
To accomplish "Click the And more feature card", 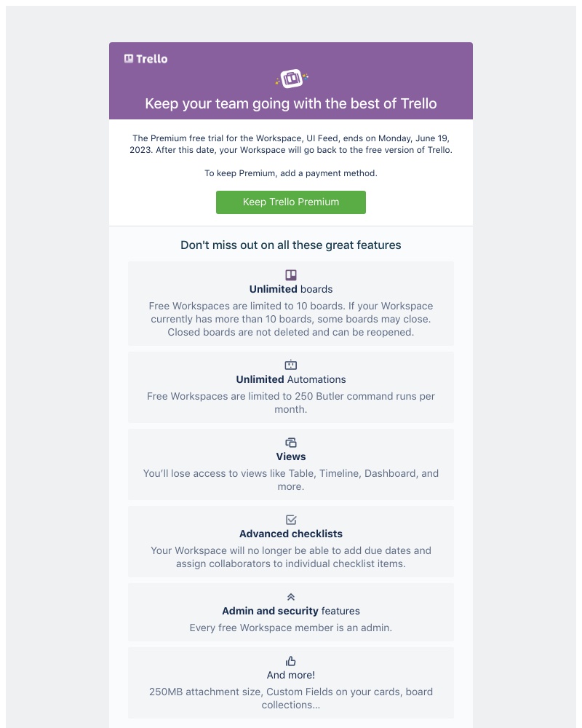I will tap(291, 682).
